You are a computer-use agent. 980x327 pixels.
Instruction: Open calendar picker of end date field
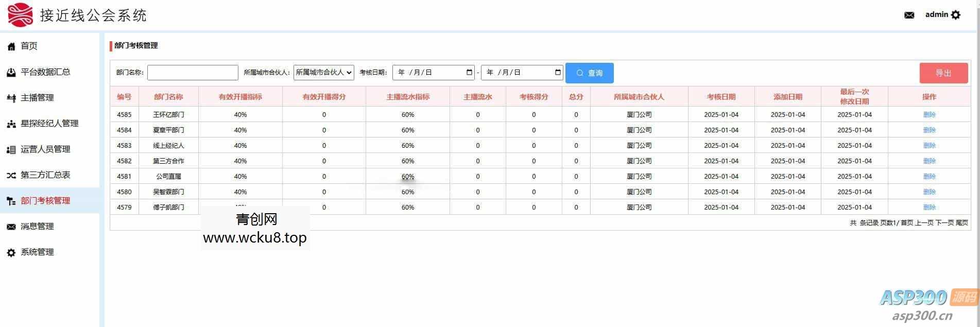pyautogui.click(x=558, y=73)
